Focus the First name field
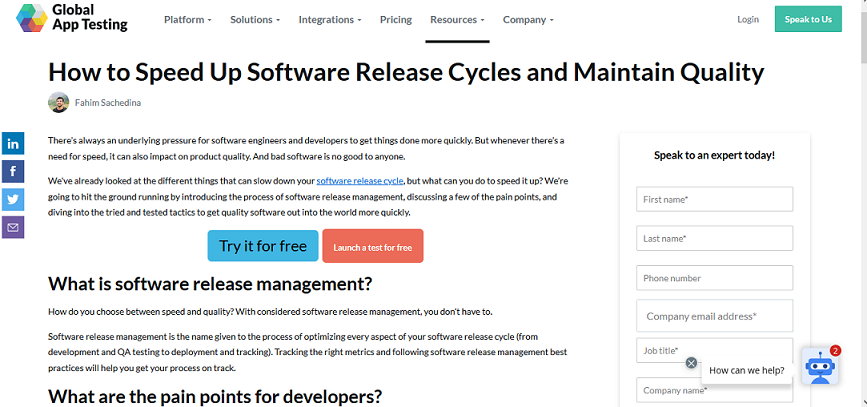867x407 pixels. 714,199
